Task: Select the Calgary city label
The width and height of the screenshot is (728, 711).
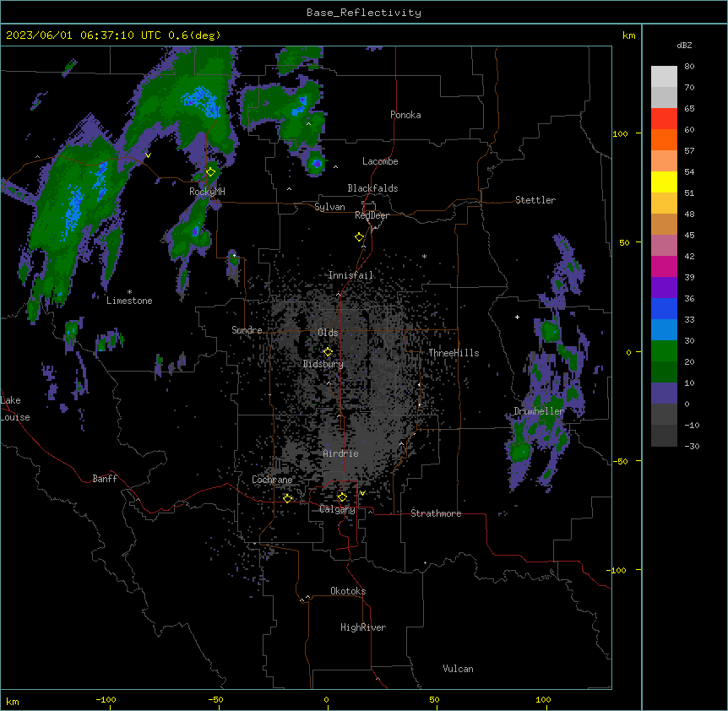Action: click(337, 509)
